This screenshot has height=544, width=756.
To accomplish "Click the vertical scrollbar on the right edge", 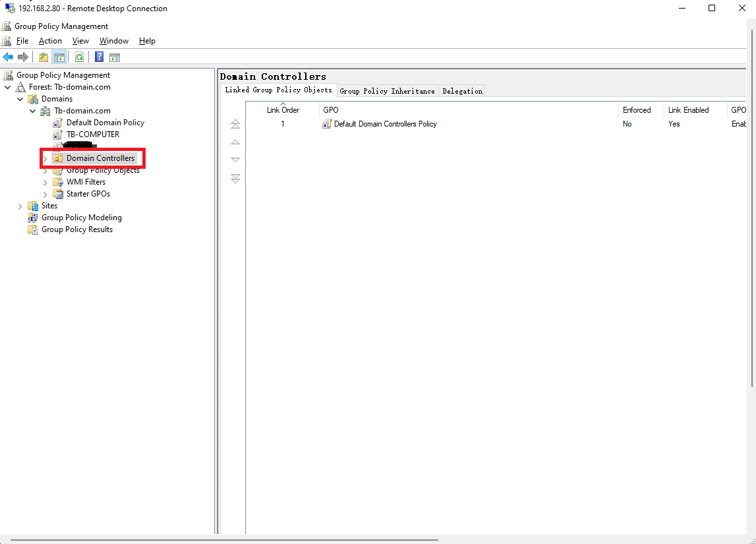I will (752, 207).
